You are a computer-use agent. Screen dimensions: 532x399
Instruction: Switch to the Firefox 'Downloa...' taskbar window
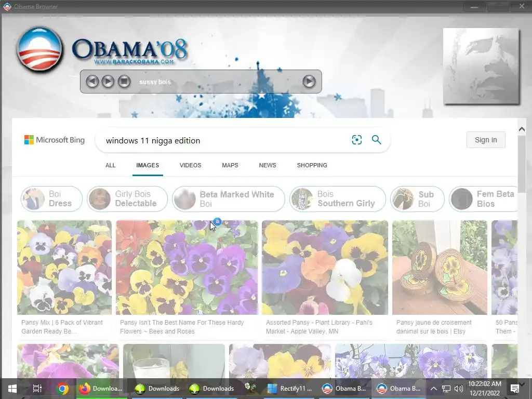pyautogui.click(x=102, y=389)
